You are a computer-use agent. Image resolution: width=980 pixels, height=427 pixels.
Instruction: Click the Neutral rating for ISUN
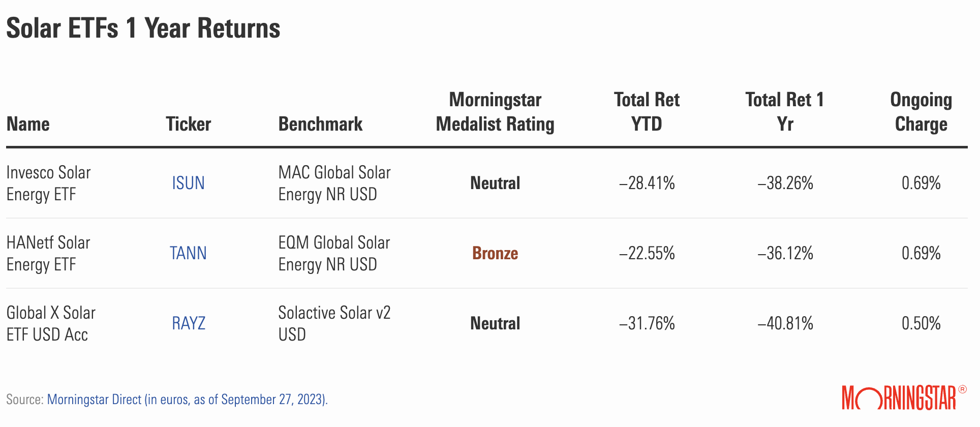pos(495,183)
